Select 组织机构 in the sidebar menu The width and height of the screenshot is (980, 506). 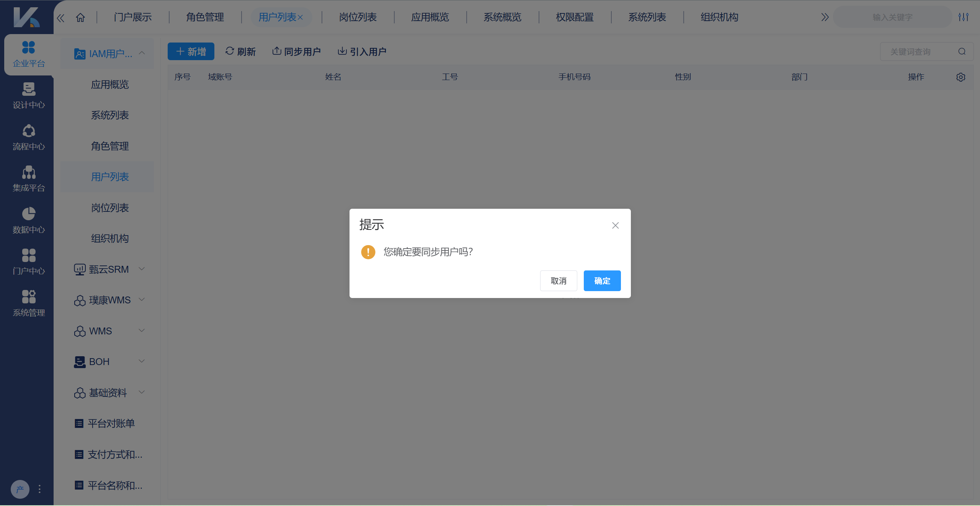point(110,238)
